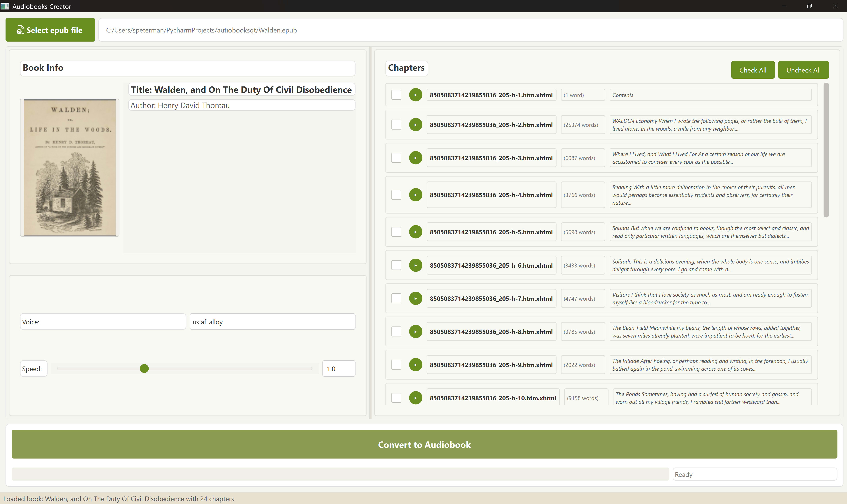Play preview of The Village chapter
The height and width of the screenshot is (504, 847).
415,365
